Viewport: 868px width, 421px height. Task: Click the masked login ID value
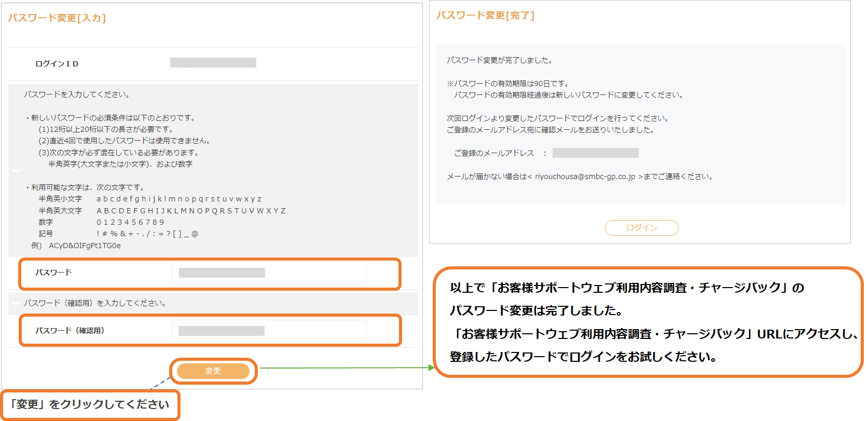(x=213, y=62)
